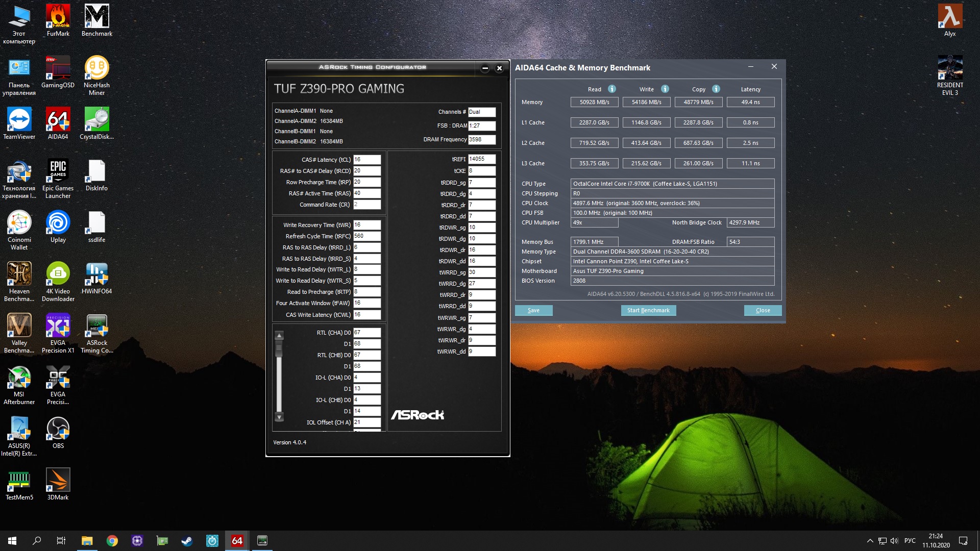980x551 pixels.
Task: Click the Copy info icon in AIDA64
Action: (716, 89)
